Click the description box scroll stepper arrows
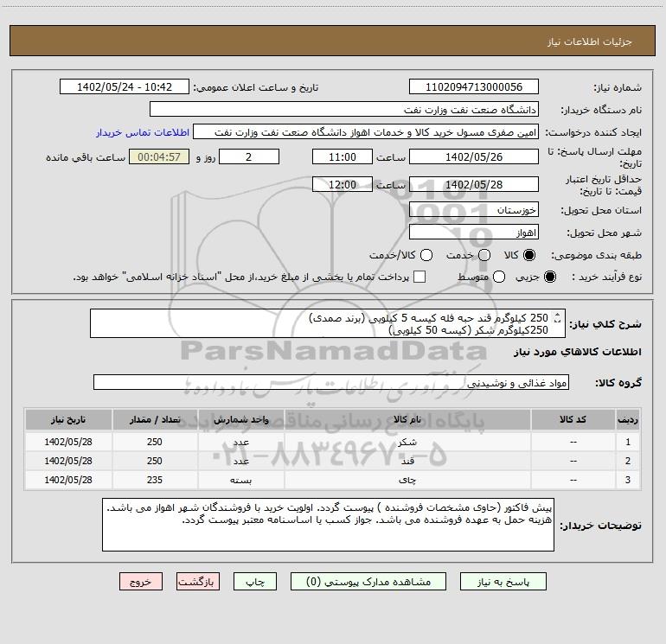Viewport: 666px width, 644px height. (558, 317)
